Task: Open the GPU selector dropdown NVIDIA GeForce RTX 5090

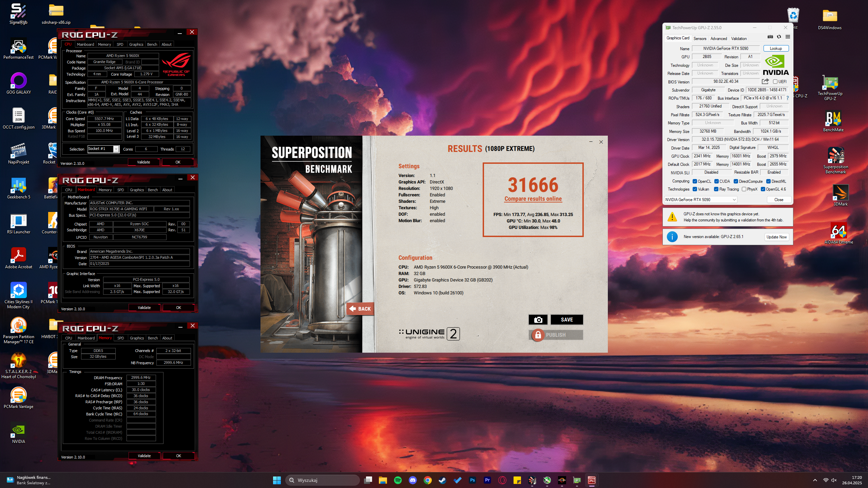Action: (700, 200)
